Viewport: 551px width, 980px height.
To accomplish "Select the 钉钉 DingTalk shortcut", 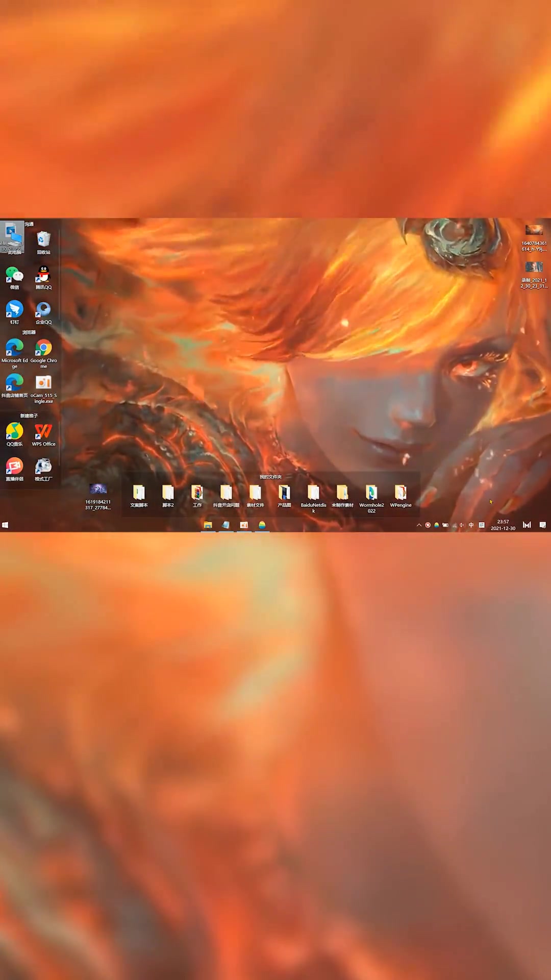I will pyautogui.click(x=14, y=312).
